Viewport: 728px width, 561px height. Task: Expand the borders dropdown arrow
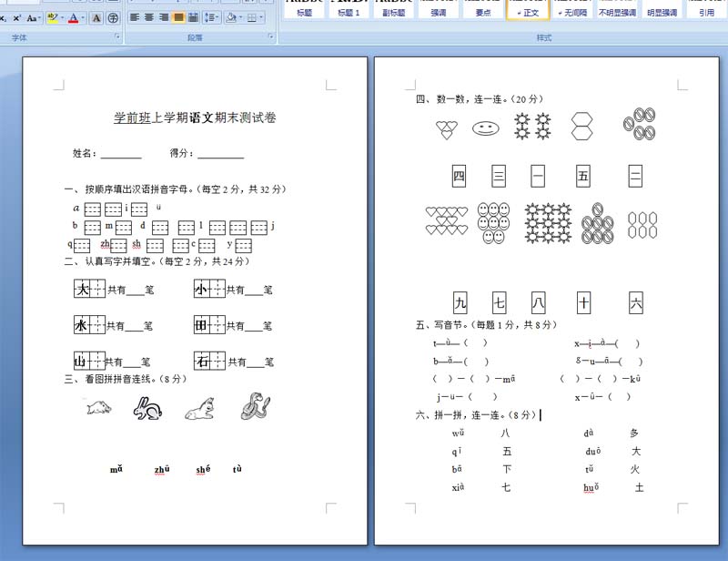(x=261, y=17)
